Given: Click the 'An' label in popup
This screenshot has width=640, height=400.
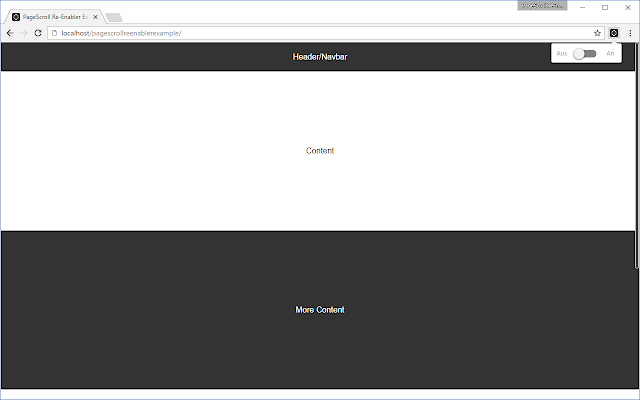Looking at the screenshot, I should coord(610,53).
